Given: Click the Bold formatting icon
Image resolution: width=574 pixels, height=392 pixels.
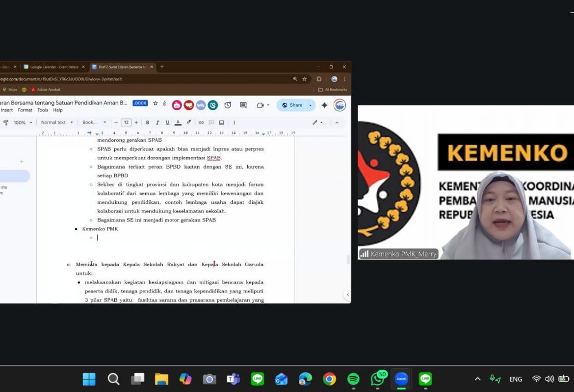Looking at the screenshot, I should [147, 122].
